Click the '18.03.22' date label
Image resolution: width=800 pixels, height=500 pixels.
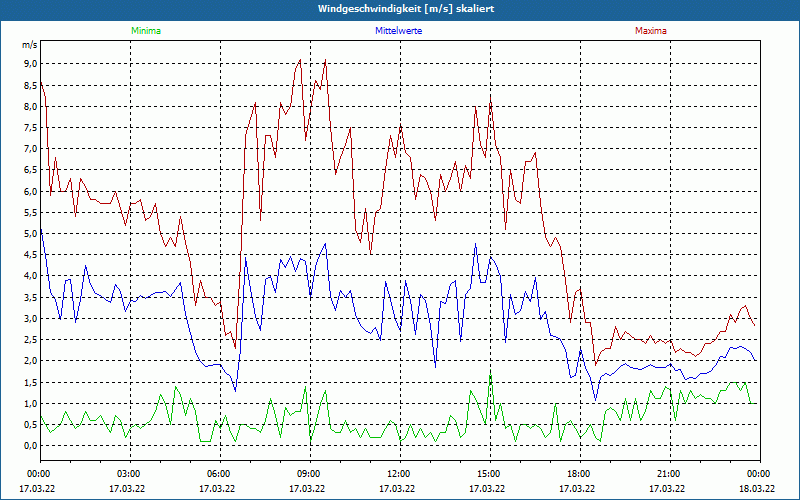pyautogui.click(x=757, y=489)
